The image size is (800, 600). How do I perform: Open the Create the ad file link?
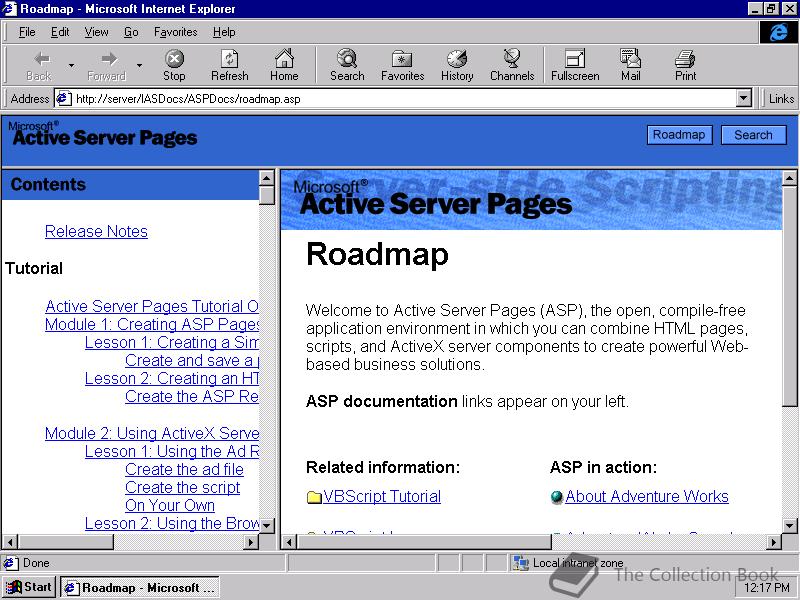click(184, 469)
